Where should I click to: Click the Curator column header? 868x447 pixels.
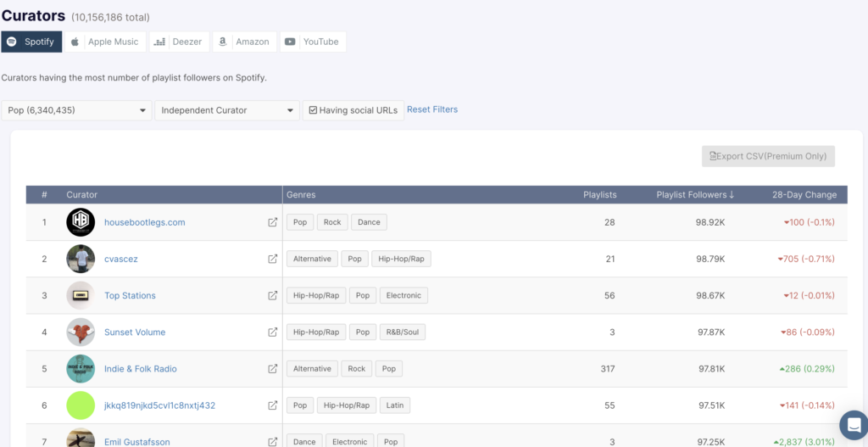pyautogui.click(x=82, y=194)
